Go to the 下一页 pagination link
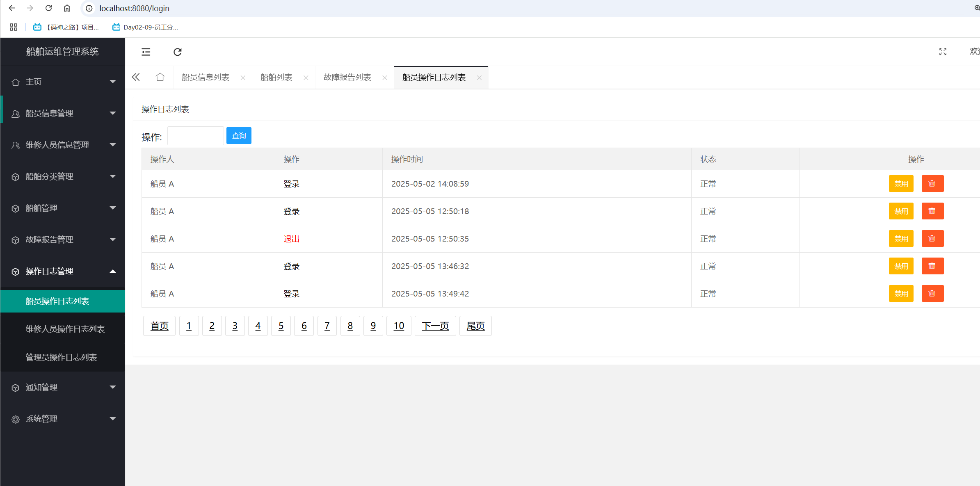980x486 pixels. click(x=435, y=326)
